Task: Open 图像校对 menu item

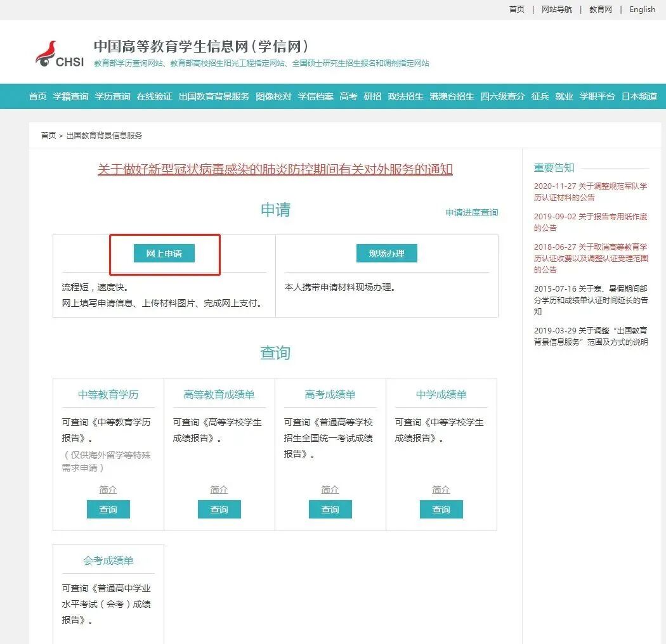Action: coord(273,96)
